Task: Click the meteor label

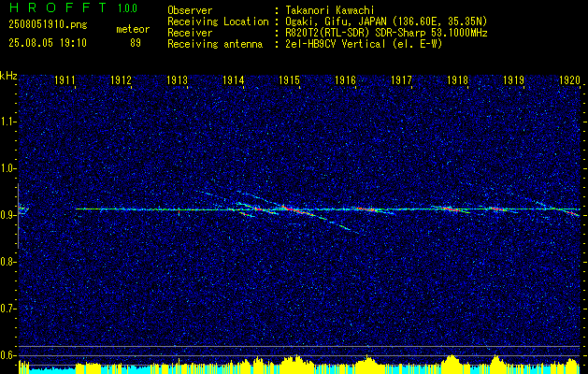Action: [133, 29]
